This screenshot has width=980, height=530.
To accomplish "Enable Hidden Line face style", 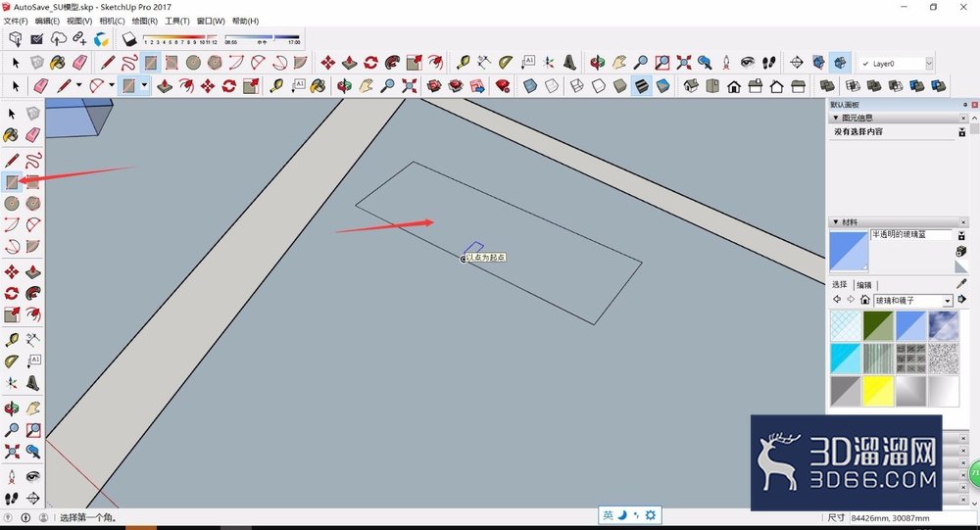I will [598, 85].
